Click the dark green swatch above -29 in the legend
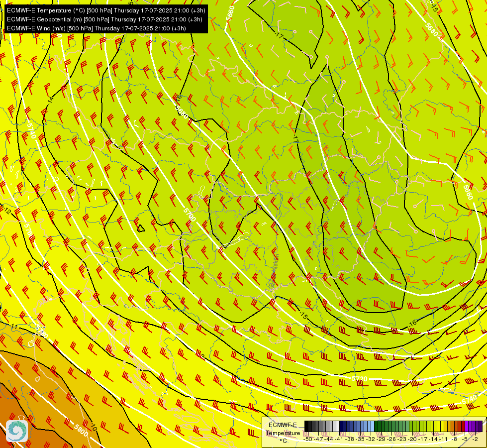Image resolution: width=487 pixels, height=448 pixels. click(376, 426)
